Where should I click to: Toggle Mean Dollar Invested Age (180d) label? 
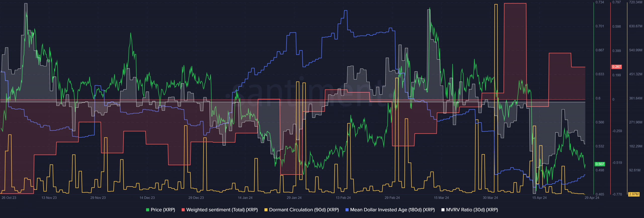(x=392, y=210)
